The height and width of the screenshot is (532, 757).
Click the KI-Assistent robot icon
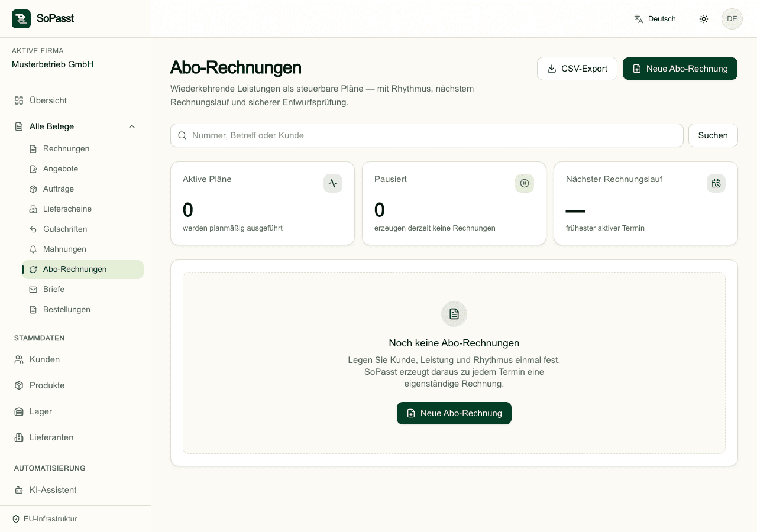(19, 490)
